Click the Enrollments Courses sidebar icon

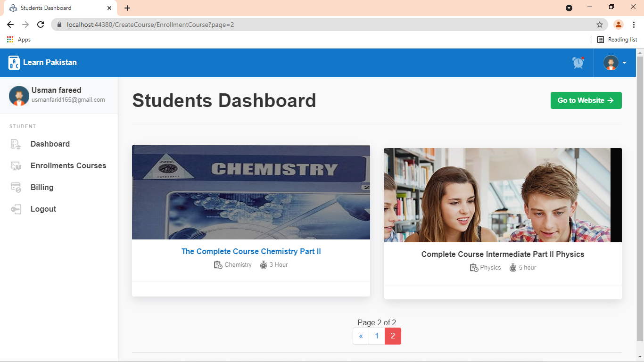(16, 166)
